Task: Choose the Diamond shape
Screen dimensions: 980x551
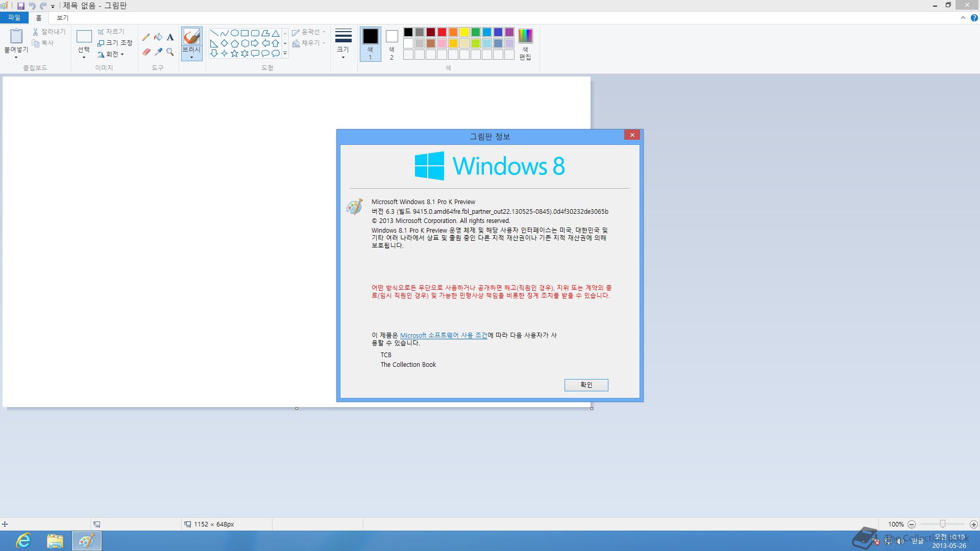Action: (225, 43)
